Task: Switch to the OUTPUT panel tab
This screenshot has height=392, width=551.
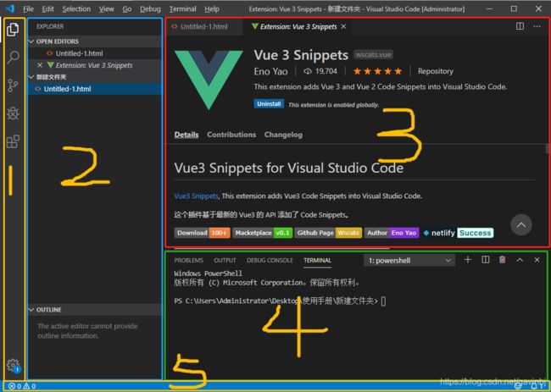Action: pos(225,261)
